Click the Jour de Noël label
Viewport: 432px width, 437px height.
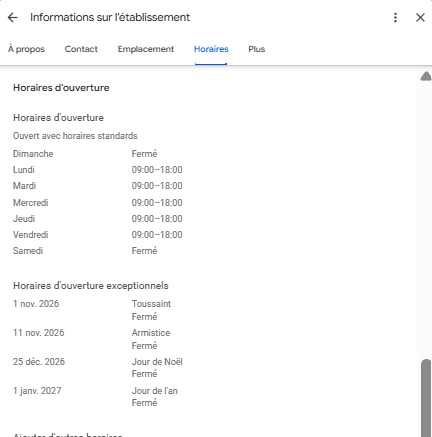(x=157, y=362)
